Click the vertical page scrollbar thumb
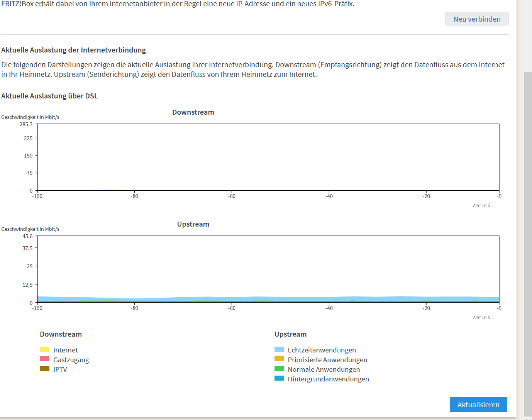 (x=528, y=243)
